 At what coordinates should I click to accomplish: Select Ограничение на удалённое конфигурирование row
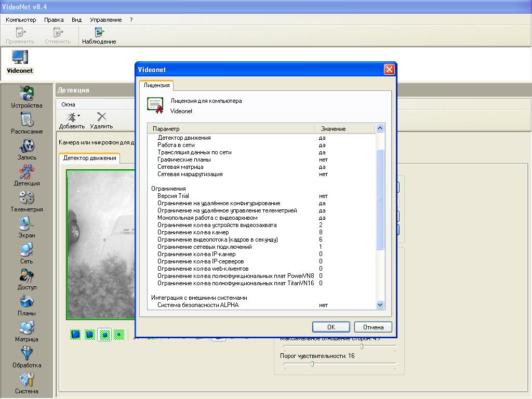(x=262, y=203)
